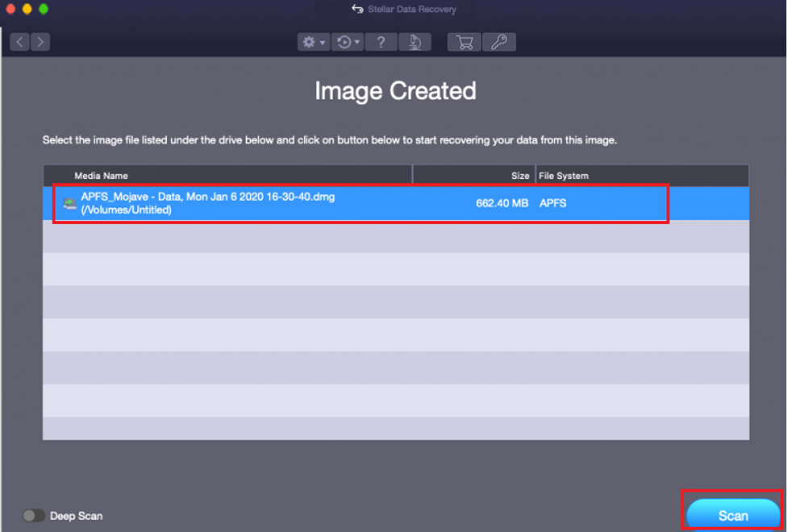Viewport: 788px width, 532px height.
Task: Enable the Deep Scan toggle
Action: click(x=33, y=515)
